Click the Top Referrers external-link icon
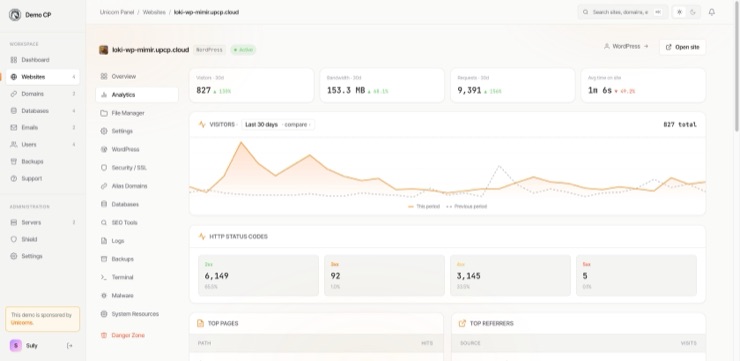Image resolution: width=740 pixels, height=361 pixels. point(462,324)
